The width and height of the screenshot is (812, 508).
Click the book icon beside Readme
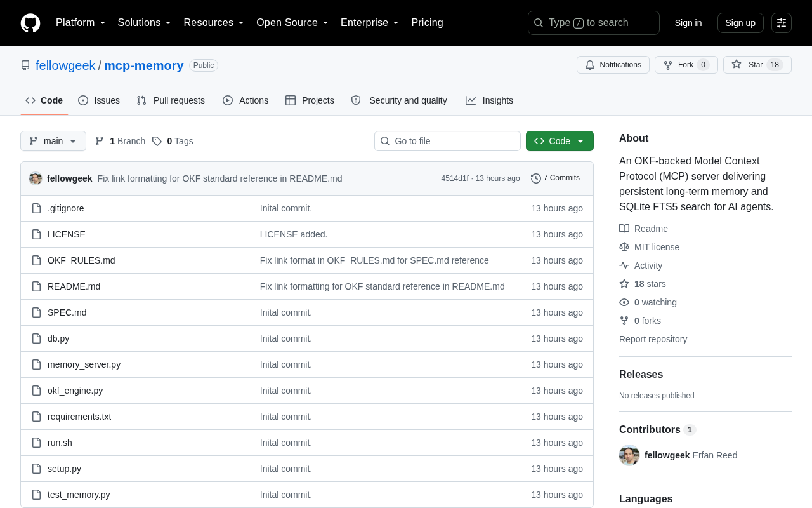click(624, 229)
